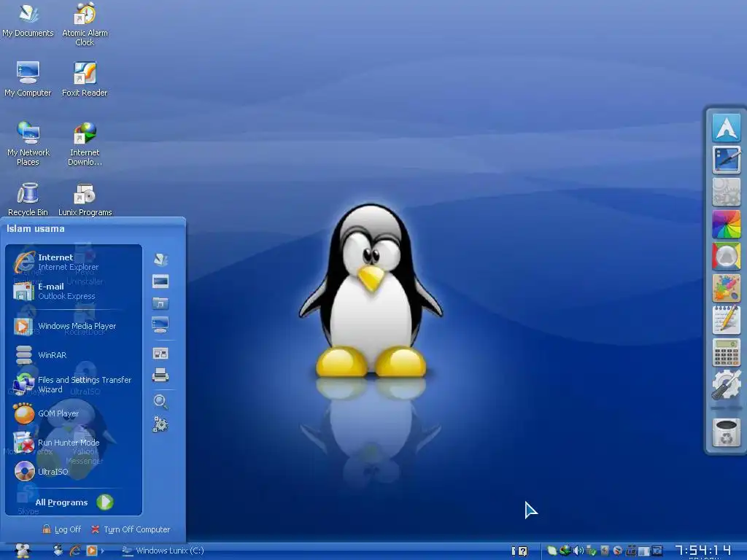Launch UltraISO from start menu
Image resolution: width=747 pixels, height=560 pixels.
click(x=42, y=472)
